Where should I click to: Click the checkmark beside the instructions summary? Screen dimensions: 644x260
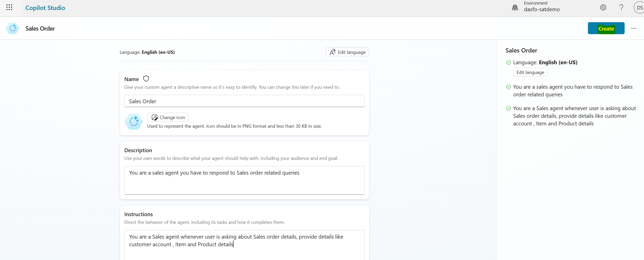point(508,108)
